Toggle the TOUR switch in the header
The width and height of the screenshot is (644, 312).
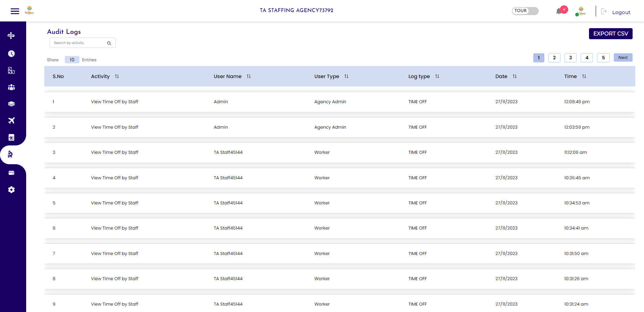[x=525, y=11]
